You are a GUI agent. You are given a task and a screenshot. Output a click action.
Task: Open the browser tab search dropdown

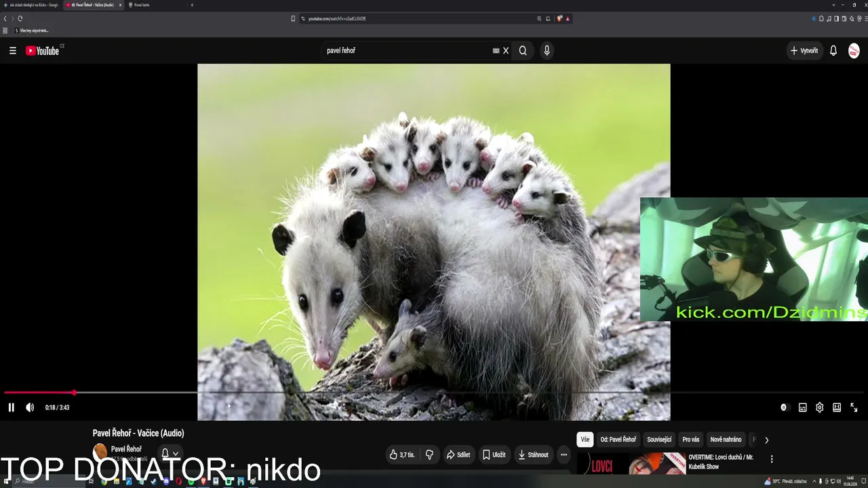tap(833, 5)
